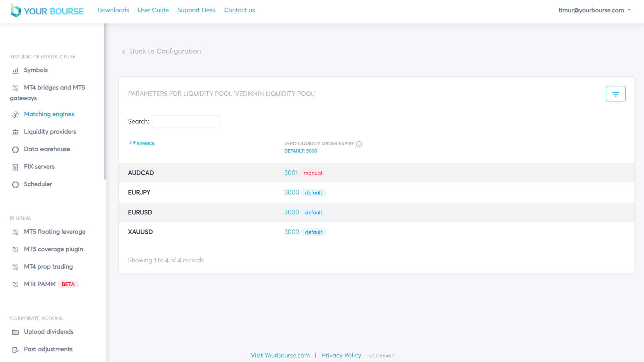Click the Upload dividends folder icon
644x362 pixels.
15,332
